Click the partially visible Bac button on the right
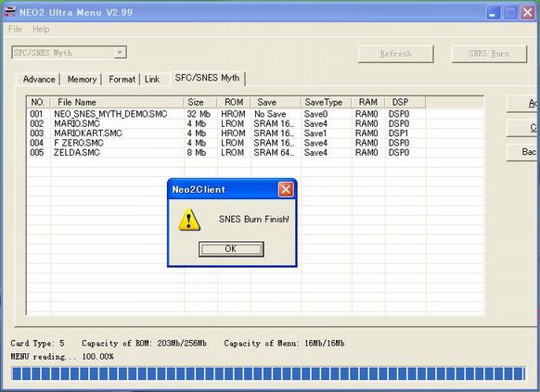This screenshot has height=392, width=540. [x=521, y=152]
